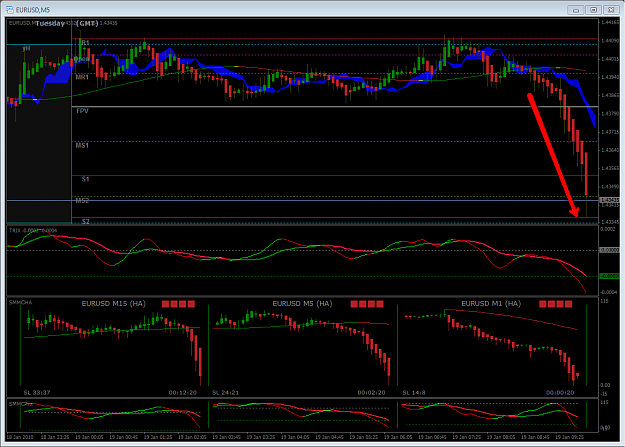Click the 19 Jan 04:05 time label
Image resolution: width=625 pixels, height=447 pixels.
pyautogui.click(x=295, y=437)
